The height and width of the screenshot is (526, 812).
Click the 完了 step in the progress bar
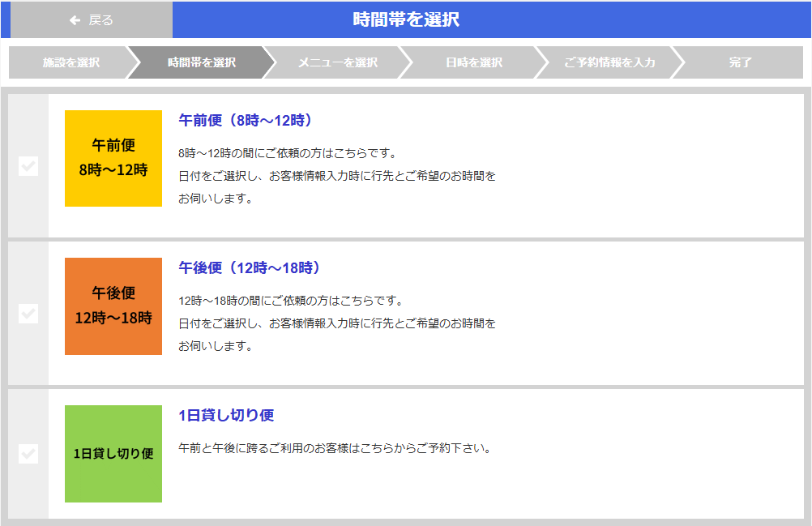pyautogui.click(x=740, y=62)
